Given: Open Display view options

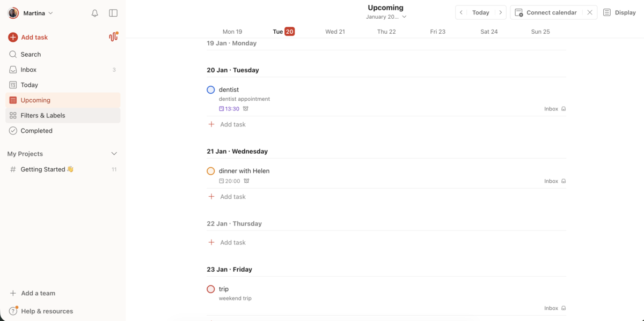Looking at the screenshot, I should [619, 12].
